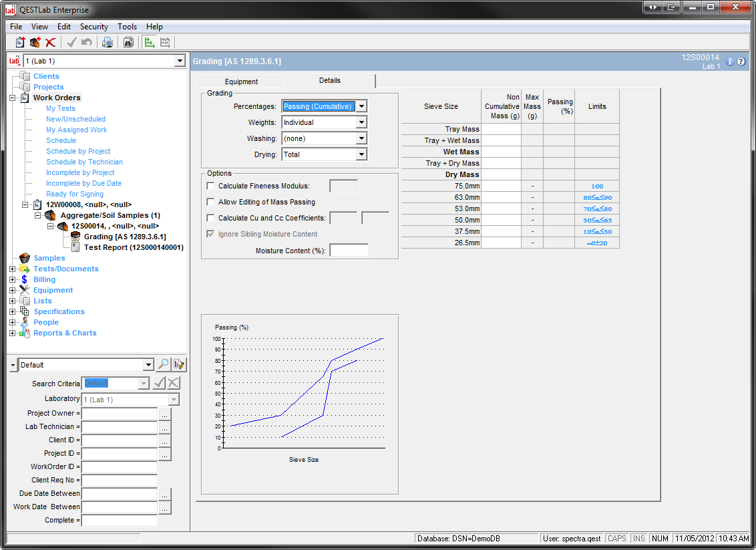Viewport: 756px width, 550px height.
Task: Click the red X delete toolbar icon
Action: pyautogui.click(x=51, y=43)
